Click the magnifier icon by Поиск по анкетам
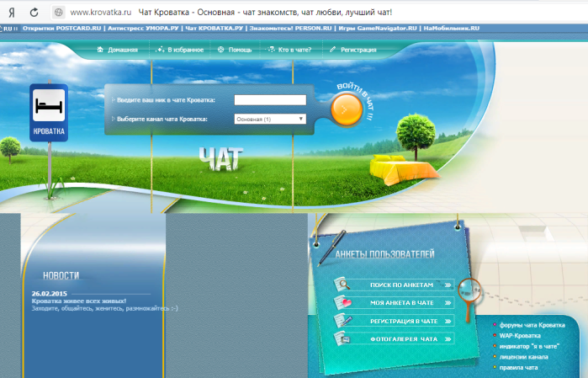 (x=342, y=285)
